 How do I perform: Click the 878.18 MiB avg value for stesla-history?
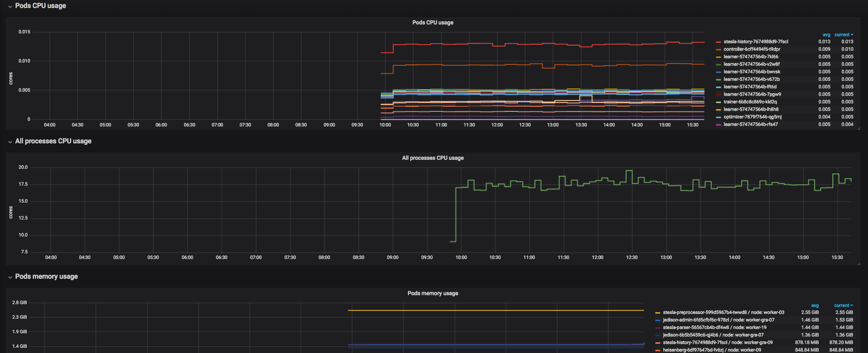click(807, 343)
